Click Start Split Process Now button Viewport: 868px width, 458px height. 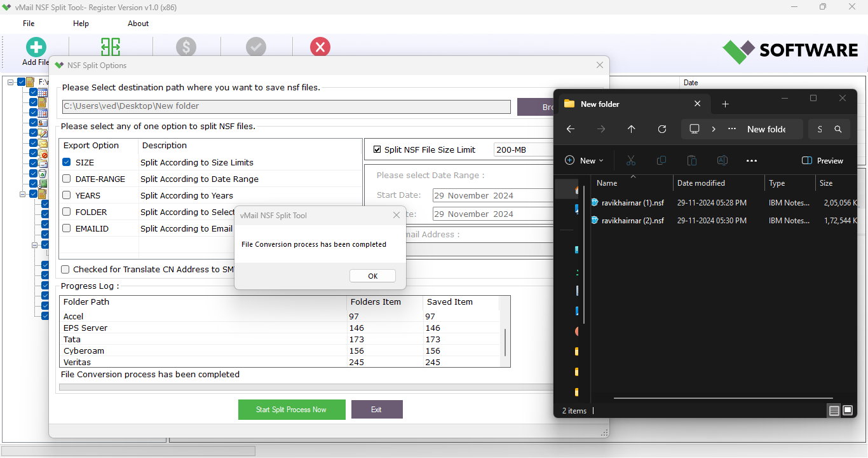click(292, 410)
